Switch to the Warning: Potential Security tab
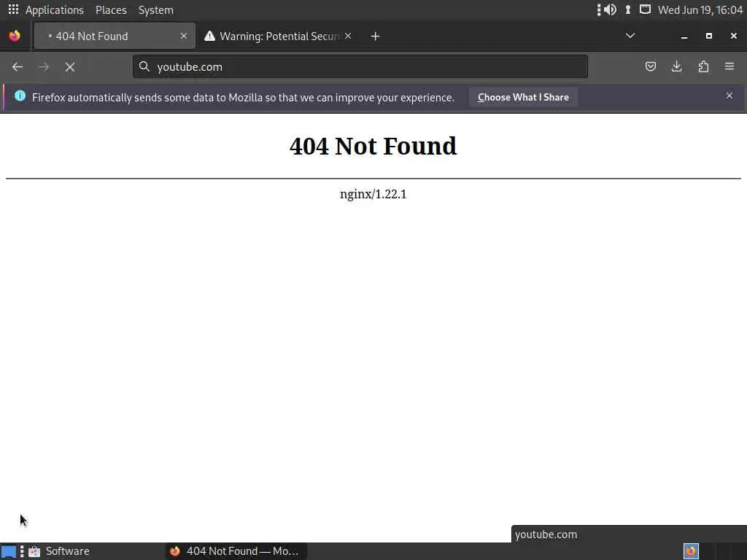Screen dimensions: 747x560 279,36
